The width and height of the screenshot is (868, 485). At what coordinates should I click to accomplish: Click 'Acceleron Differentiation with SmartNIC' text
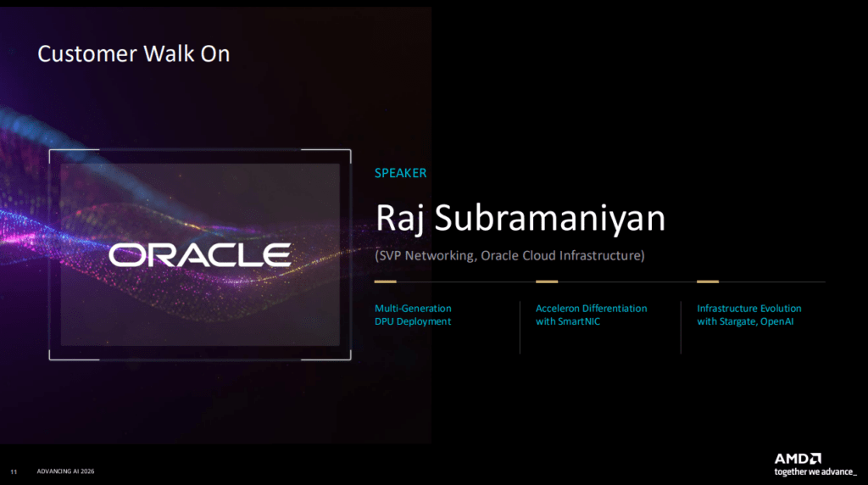point(591,315)
